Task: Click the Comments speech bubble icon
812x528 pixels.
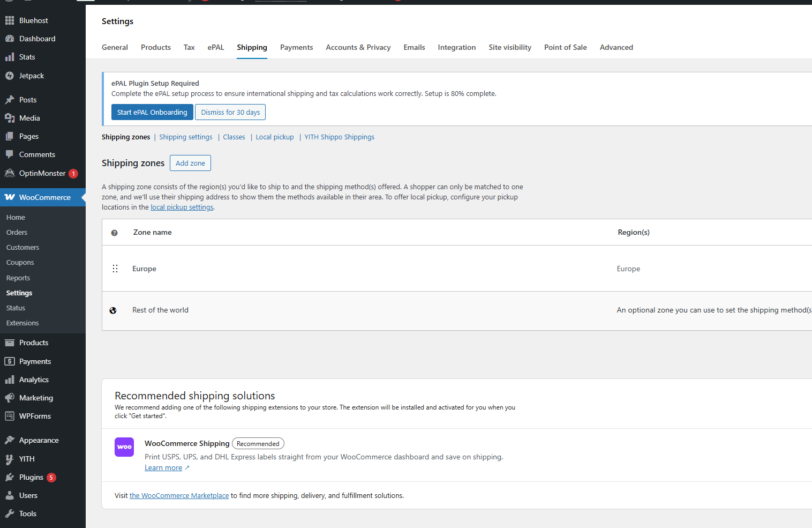Action: tap(10, 154)
